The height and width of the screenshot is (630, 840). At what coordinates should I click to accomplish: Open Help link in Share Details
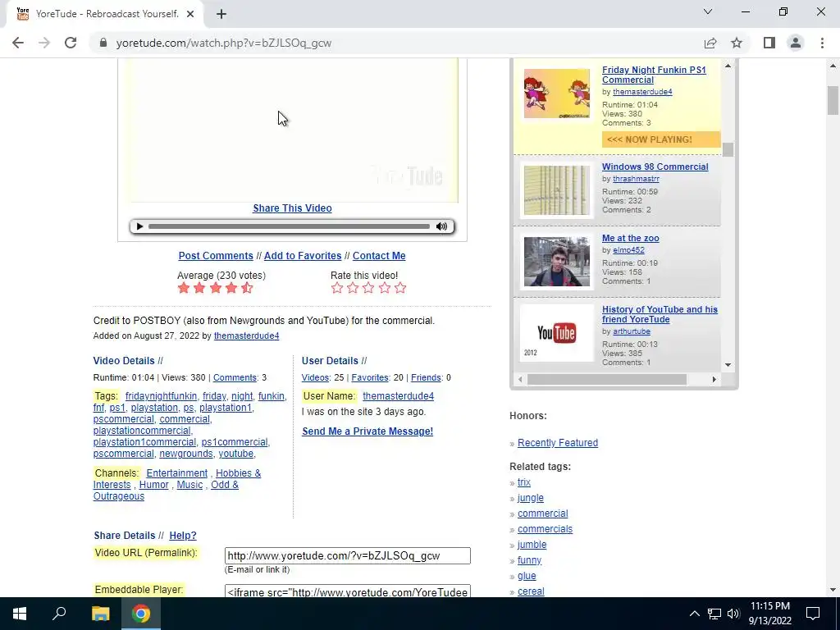click(x=183, y=536)
